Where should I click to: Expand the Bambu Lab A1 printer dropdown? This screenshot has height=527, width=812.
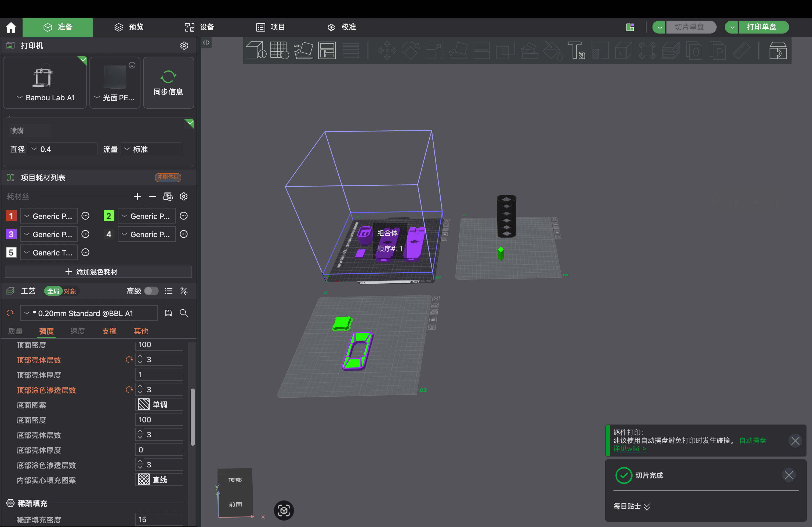pyautogui.click(x=45, y=97)
